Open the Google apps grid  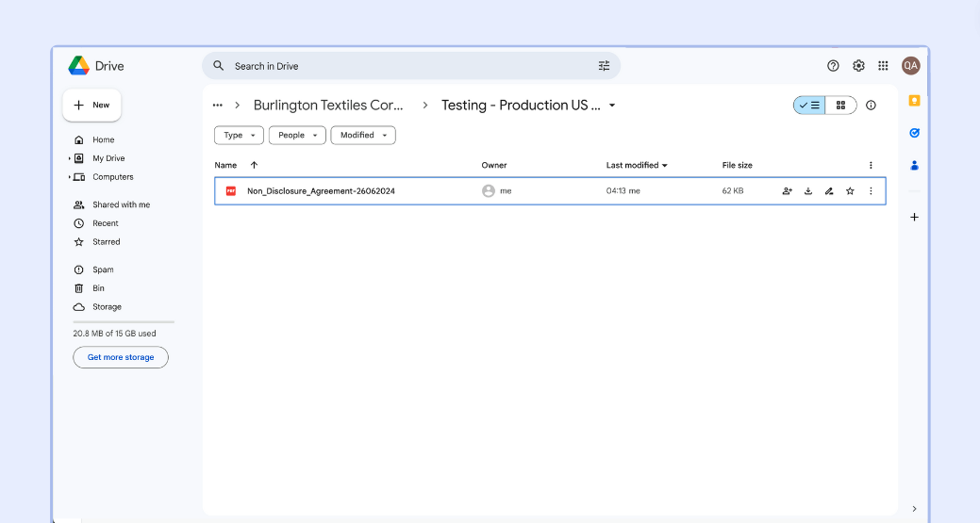pos(883,66)
